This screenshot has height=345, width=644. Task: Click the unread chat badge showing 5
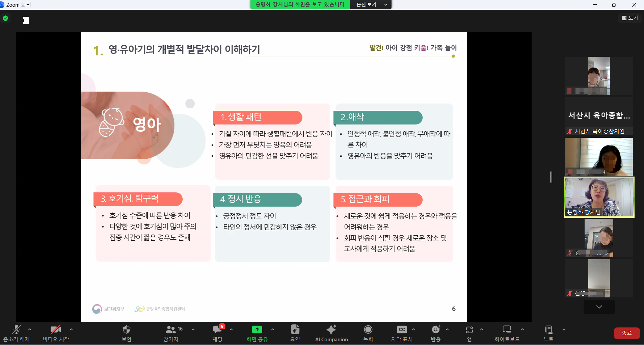(x=222, y=326)
